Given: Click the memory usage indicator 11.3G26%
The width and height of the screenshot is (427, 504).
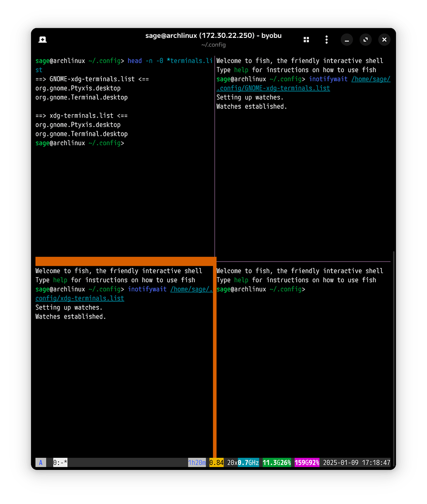Looking at the screenshot, I should point(276,463).
